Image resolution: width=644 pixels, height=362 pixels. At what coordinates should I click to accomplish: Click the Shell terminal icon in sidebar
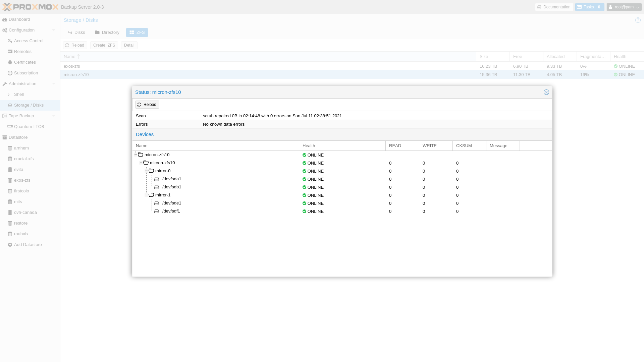(10, 95)
